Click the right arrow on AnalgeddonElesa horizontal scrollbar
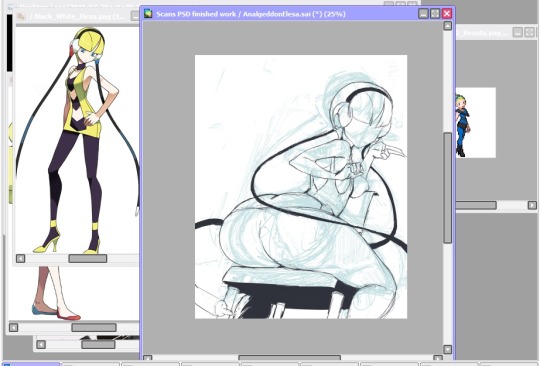 pos(438,359)
